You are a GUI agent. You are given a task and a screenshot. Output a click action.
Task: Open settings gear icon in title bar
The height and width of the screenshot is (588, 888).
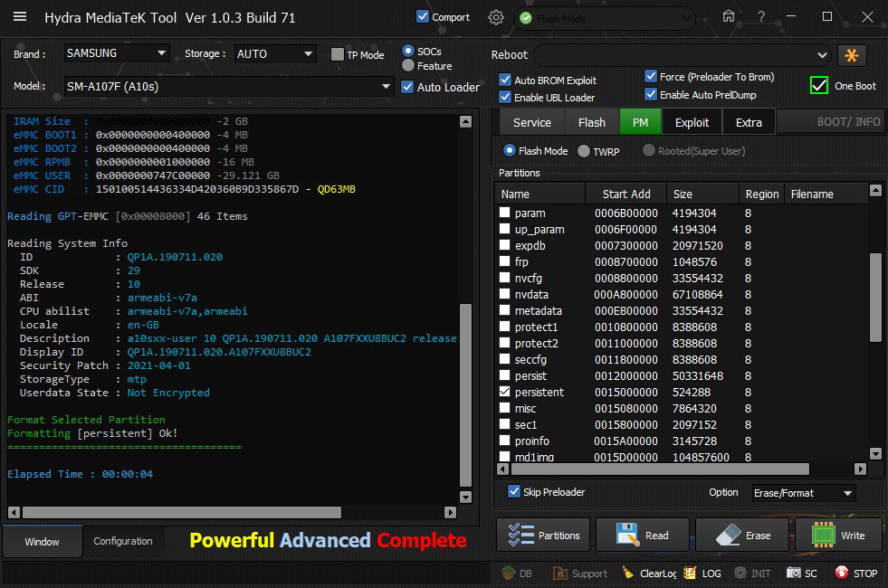[x=496, y=17]
